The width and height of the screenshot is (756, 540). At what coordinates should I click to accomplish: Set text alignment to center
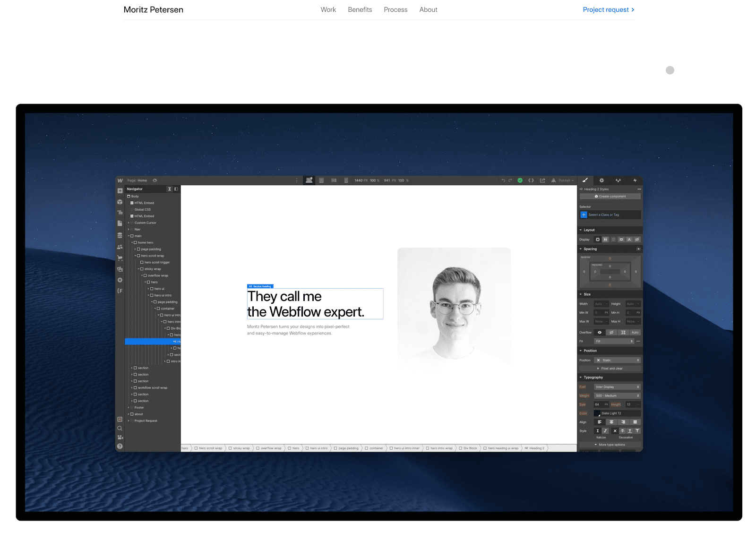click(x=611, y=422)
